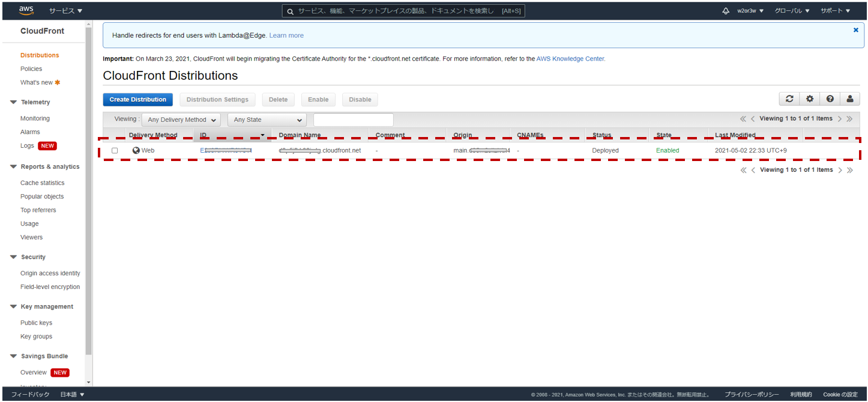The width and height of the screenshot is (868, 402).
Task: Open 利用規約 terms in the footer
Action: [x=801, y=394]
